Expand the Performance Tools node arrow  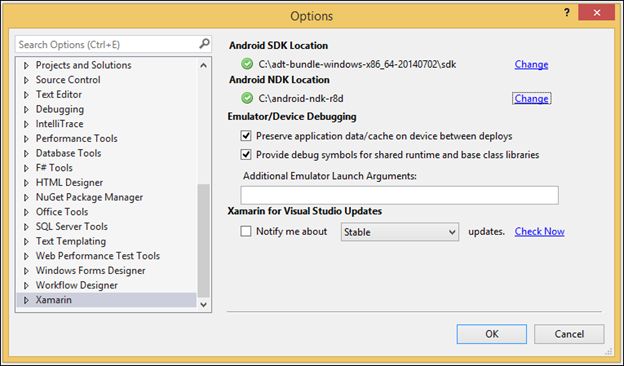[x=26, y=139]
